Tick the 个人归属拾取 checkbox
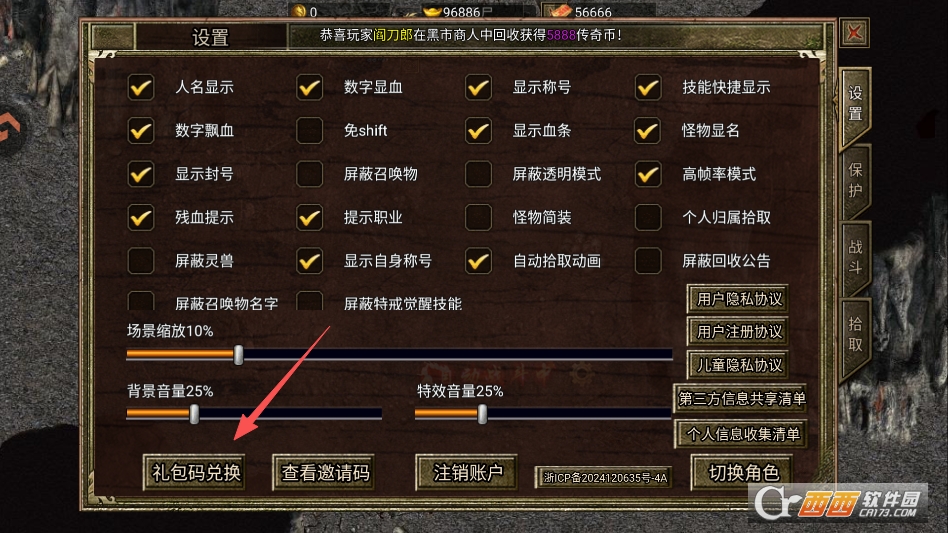This screenshot has height=533, width=948. point(648,218)
